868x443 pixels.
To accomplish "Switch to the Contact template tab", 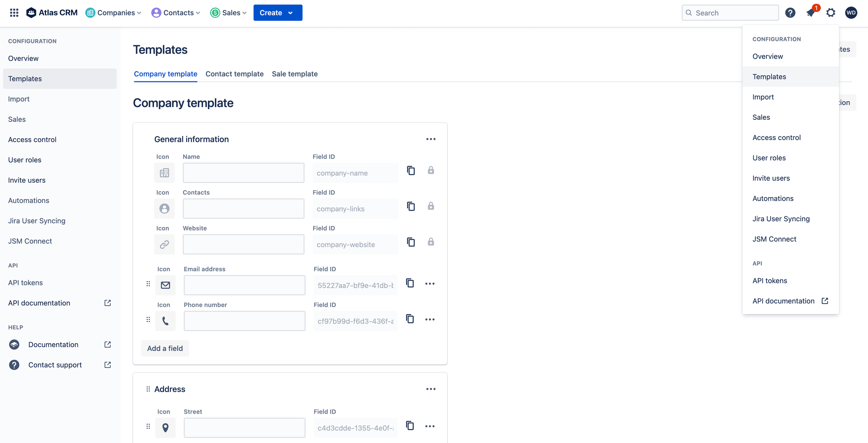I will click(234, 74).
